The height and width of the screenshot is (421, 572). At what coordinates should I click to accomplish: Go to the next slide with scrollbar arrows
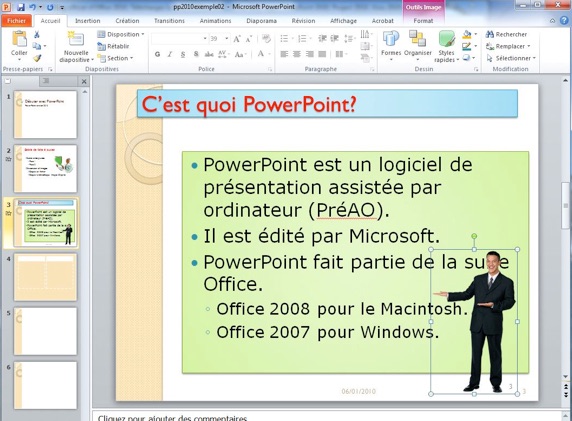point(566,394)
